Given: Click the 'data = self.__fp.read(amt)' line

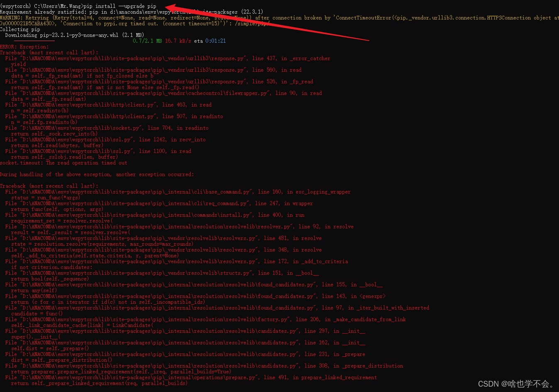Looking at the screenshot, I should click(49, 99).
